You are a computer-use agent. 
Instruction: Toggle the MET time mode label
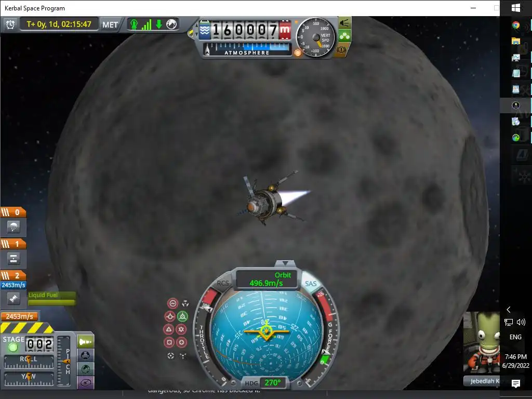point(110,25)
